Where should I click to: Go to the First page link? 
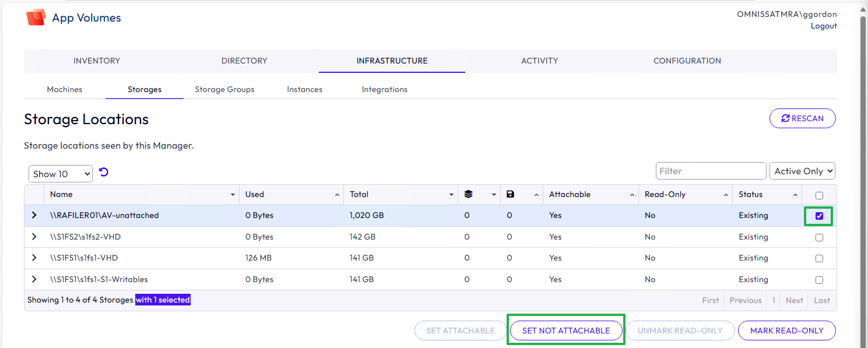click(x=711, y=300)
